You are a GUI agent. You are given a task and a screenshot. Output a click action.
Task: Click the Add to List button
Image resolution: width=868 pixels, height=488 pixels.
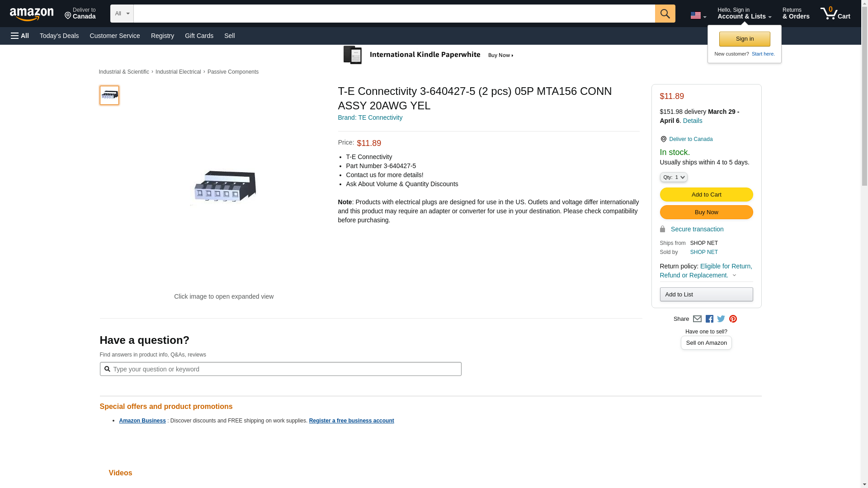click(x=706, y=295)
